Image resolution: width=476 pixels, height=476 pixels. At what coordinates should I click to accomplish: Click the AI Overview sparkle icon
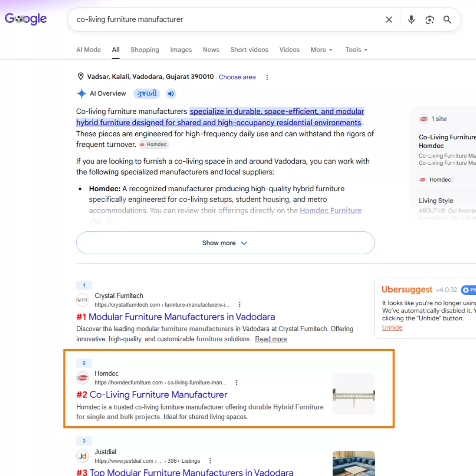82,93
